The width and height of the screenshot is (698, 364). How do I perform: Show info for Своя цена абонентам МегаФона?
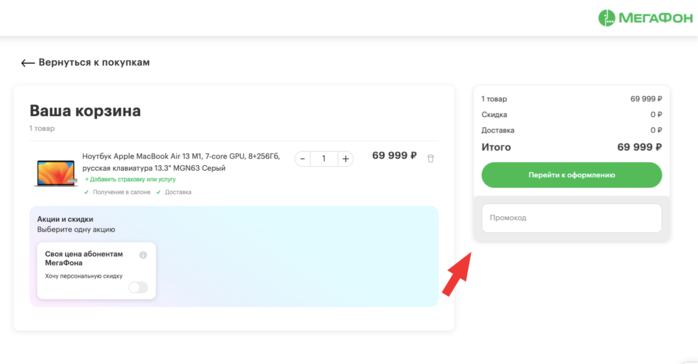coord(143,255)
